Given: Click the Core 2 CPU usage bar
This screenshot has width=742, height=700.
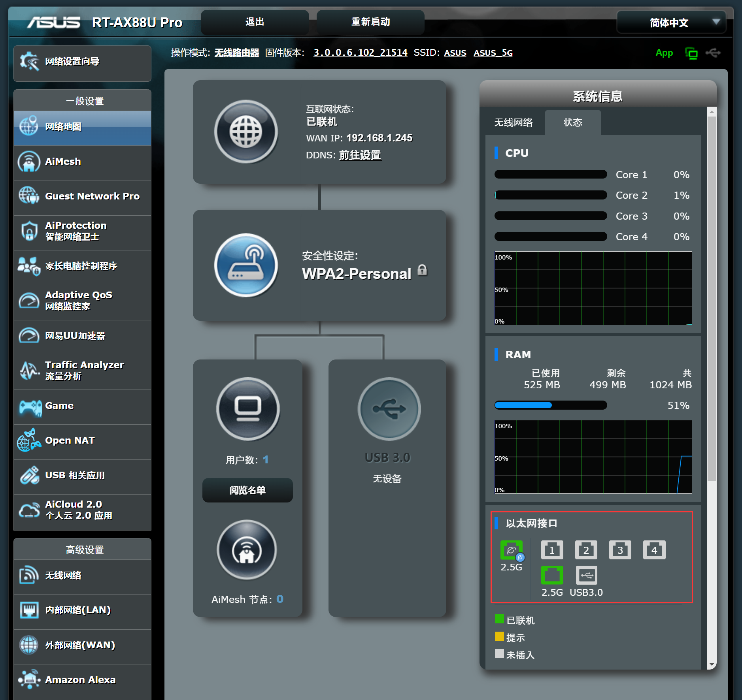Looking at the screenshot, I should [551, 195].
